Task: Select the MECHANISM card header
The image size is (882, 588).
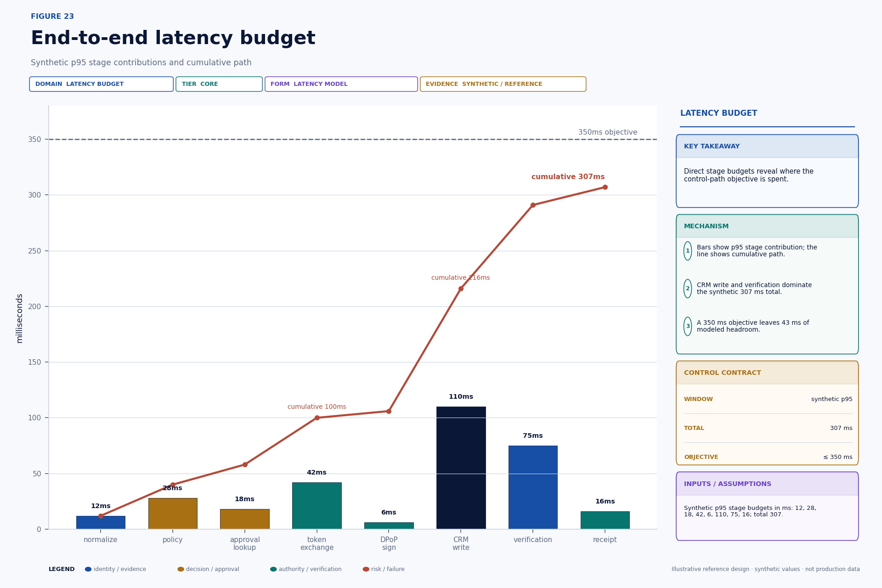Action: [x=767, y=226]
